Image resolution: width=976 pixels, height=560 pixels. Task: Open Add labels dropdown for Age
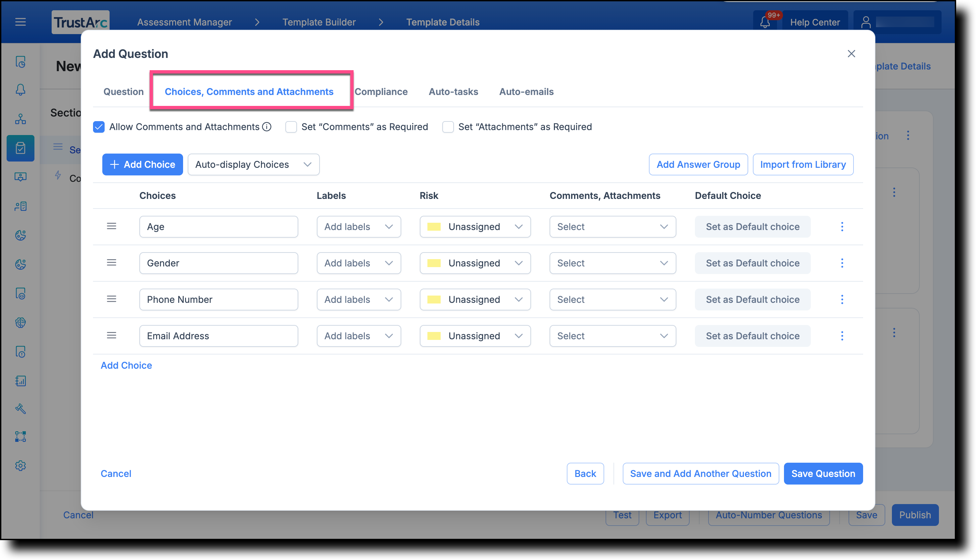pos(359,226)
